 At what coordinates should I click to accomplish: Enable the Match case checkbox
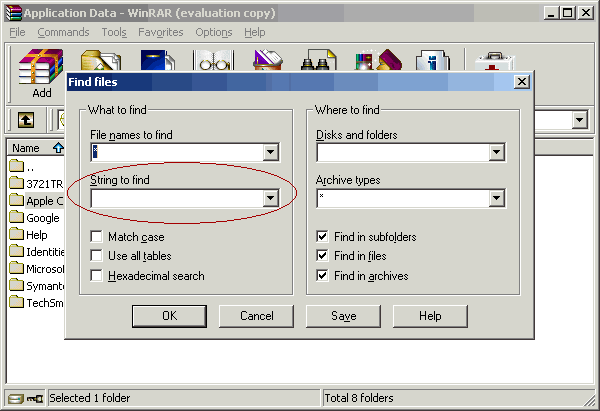tap(96, 236)
